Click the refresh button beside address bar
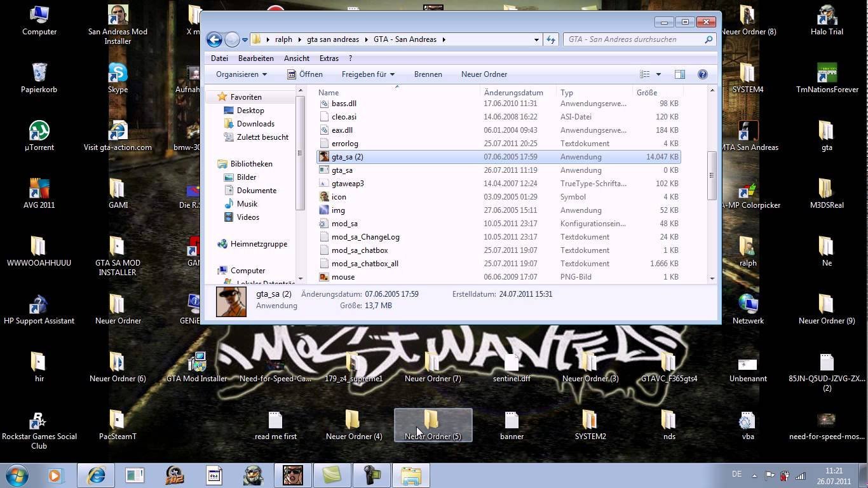The image size is (868, 488). coord(551,39)
